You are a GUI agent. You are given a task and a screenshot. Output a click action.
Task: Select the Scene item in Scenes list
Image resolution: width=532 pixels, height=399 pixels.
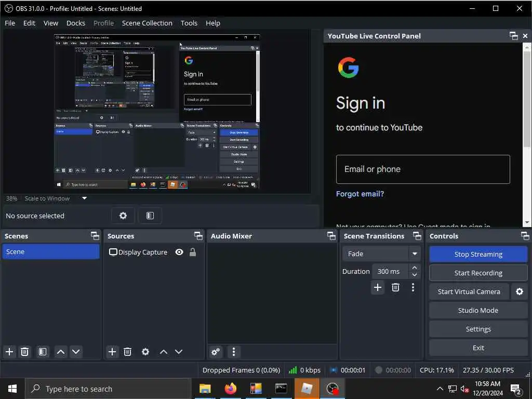(x=51, y=252)
